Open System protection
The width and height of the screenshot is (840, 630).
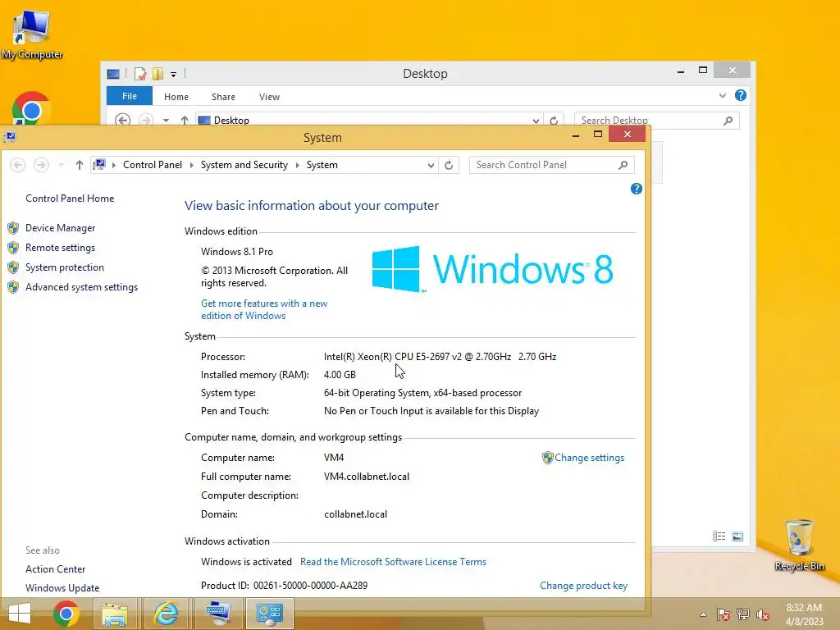pos(64,267)
